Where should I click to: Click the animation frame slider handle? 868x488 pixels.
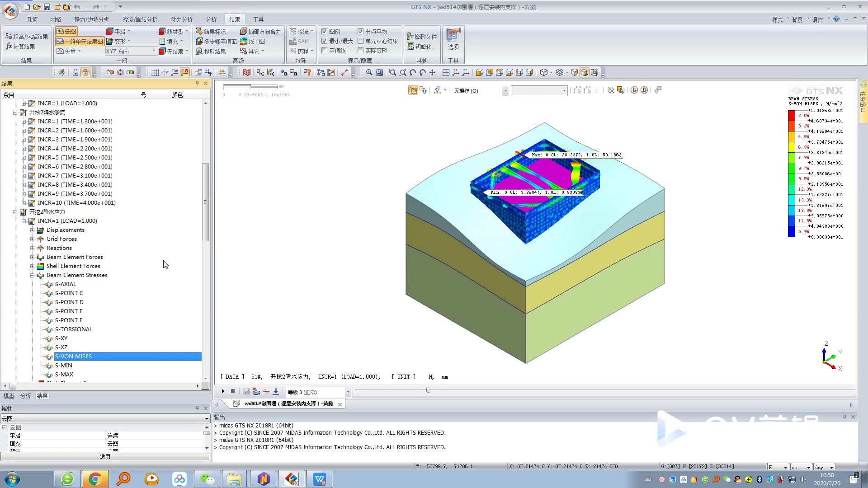pos(428,390)
